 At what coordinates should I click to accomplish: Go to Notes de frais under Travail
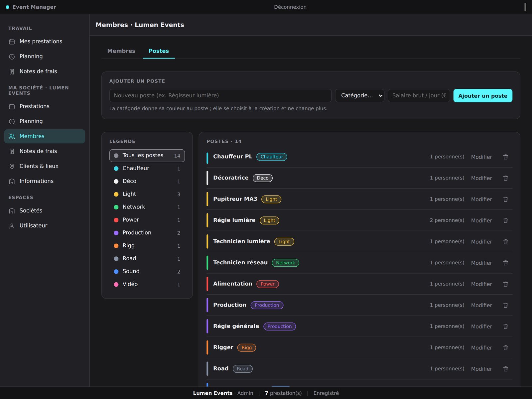coord(45,71)
